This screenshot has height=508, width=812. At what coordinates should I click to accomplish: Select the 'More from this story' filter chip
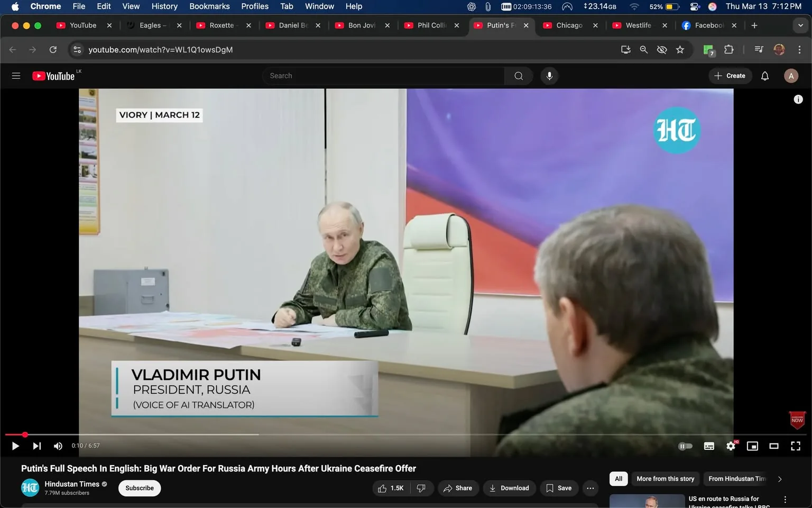[x=665, y=479]
